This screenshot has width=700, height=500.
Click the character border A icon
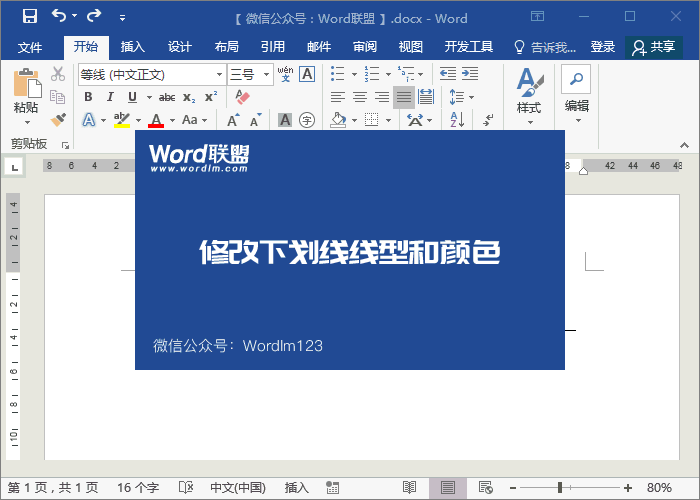[307, 74]
